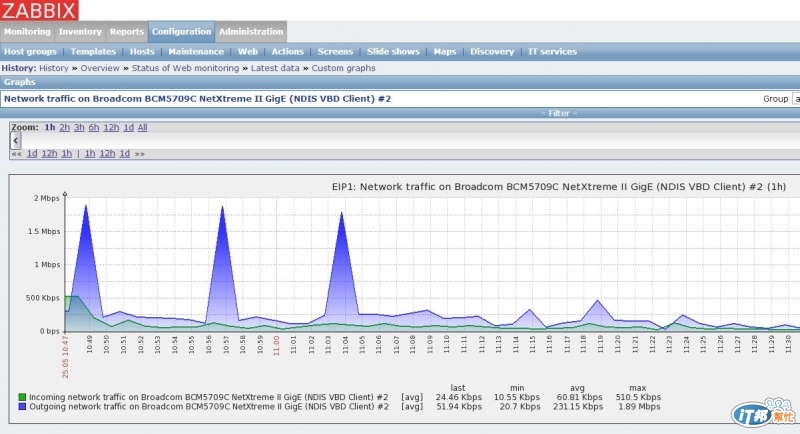Go to Templates submenu
This screenshot has height=434, width=800.
[x=93, y=52]
